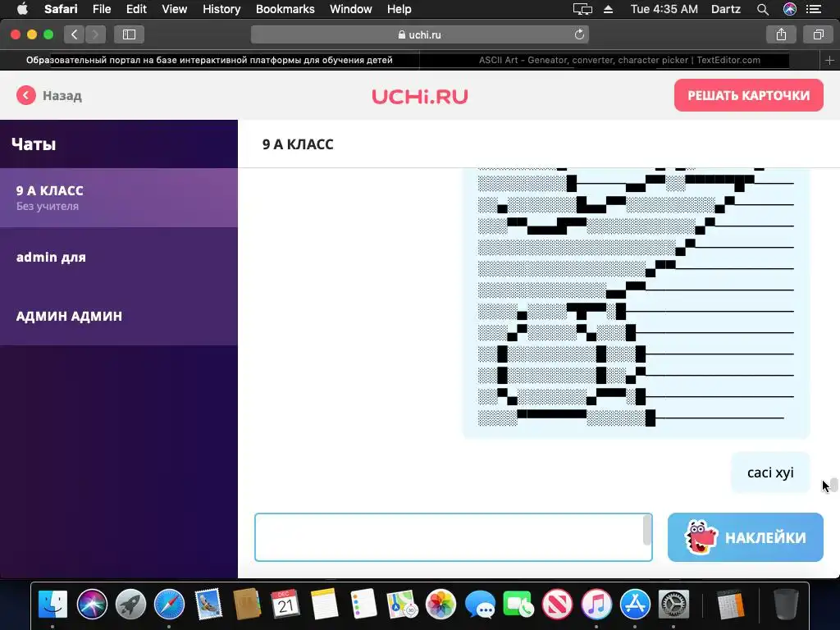
Task: Open Calendar icon showing 21
Action: coord(285,604)
